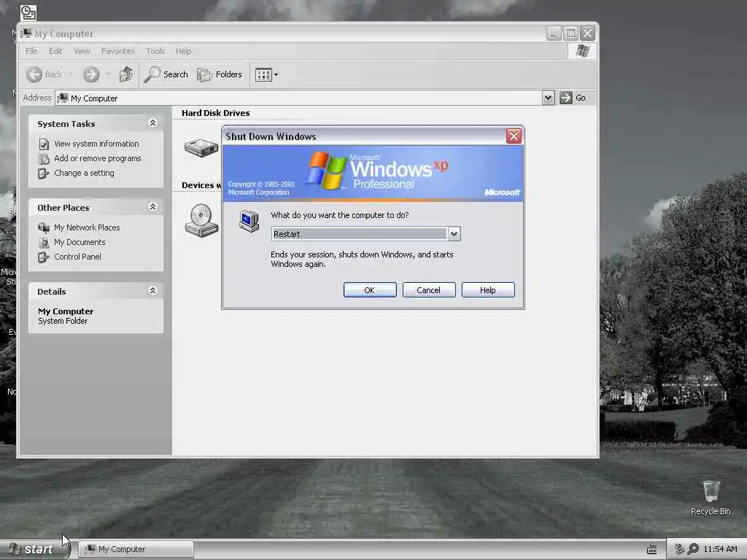Go to My Network Places
Screen dimensions: 747x560
point(88,227)
